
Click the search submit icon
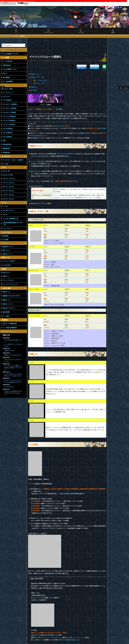click(x=24, y=45)
